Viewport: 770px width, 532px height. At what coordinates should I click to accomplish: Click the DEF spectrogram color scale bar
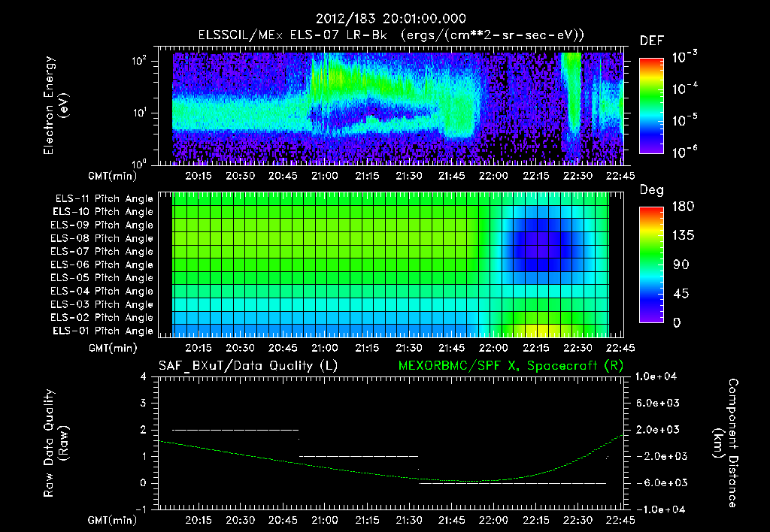pyautogui.click(x=651, y=105)
